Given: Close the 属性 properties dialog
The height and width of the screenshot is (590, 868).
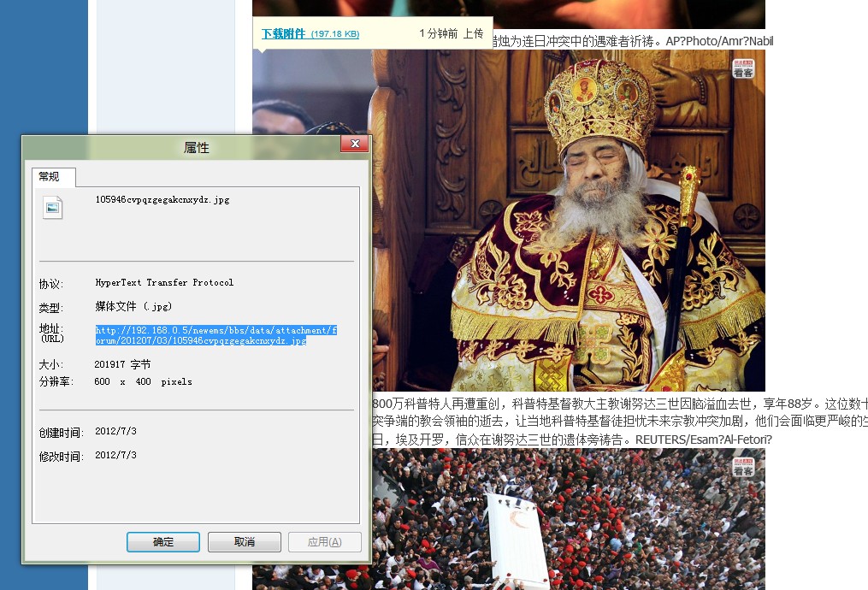Looking at the screenshot, I should point(355,144).
